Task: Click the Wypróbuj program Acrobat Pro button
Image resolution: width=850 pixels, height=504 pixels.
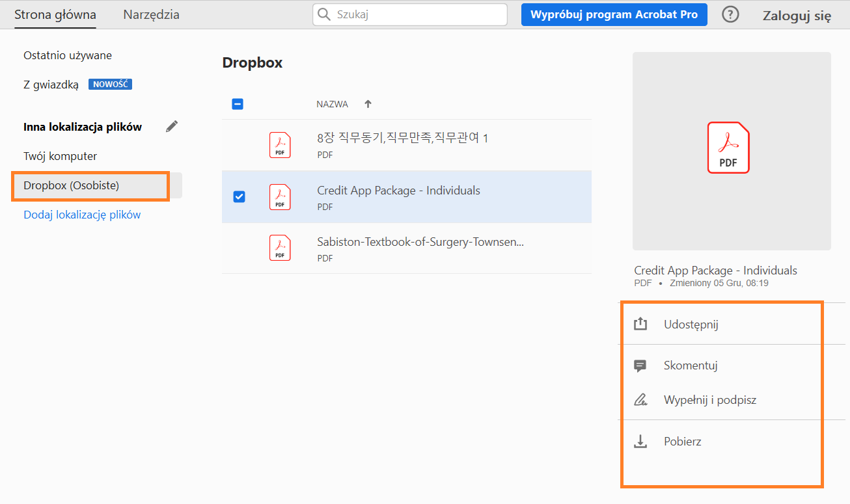Action: 613,14
